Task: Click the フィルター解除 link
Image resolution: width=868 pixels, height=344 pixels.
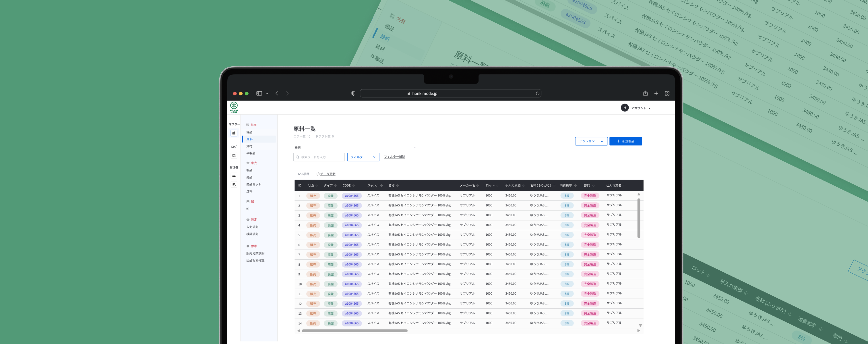Action: coord(395,157)
